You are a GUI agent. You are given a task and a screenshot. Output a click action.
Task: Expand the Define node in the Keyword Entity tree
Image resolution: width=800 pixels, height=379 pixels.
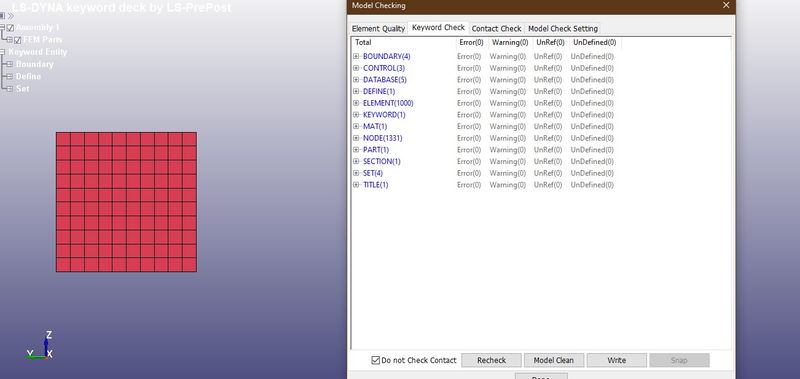9,77
